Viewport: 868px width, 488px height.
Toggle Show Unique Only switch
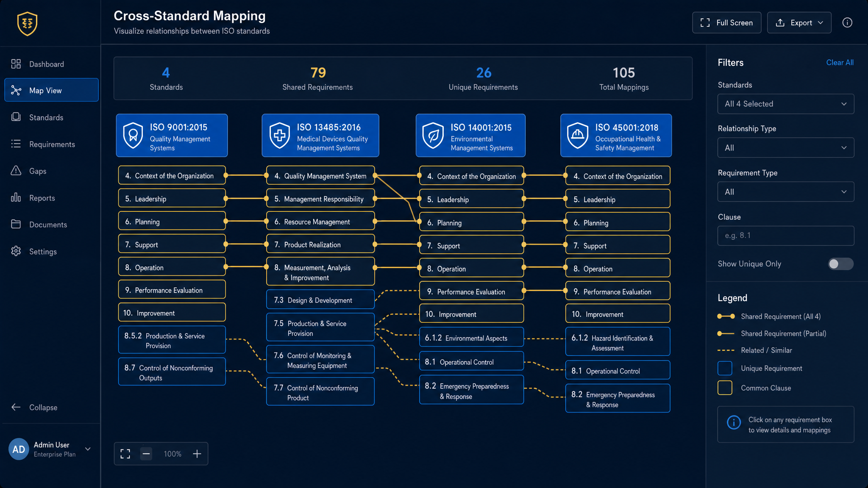(x=841, y=264)
